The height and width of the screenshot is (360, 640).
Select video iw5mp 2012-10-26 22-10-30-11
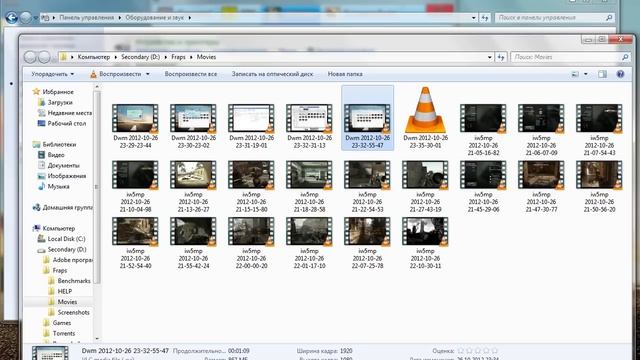425,242
